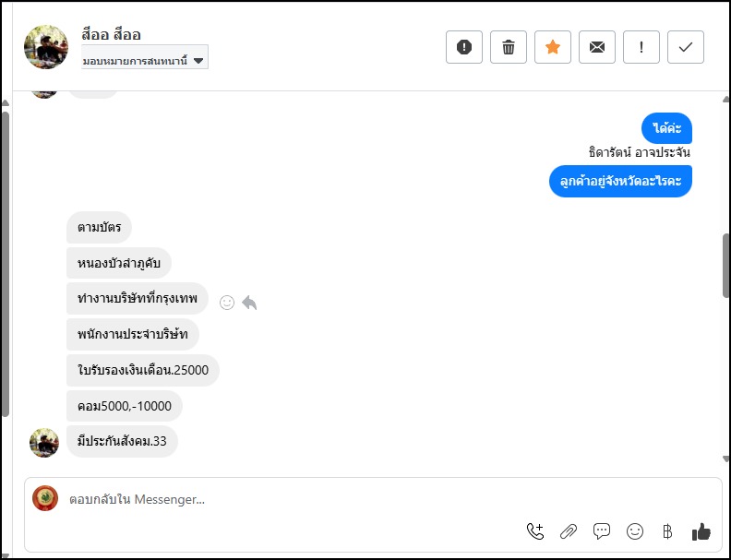Click the customer name in the header
731x560 pixels.
coord(111,35)
